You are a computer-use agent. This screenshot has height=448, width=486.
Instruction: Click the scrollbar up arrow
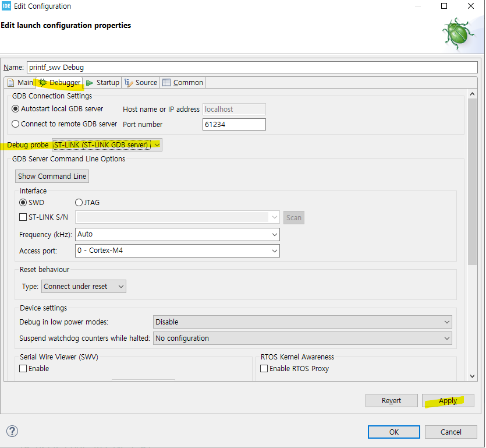[x=473, y=94]
